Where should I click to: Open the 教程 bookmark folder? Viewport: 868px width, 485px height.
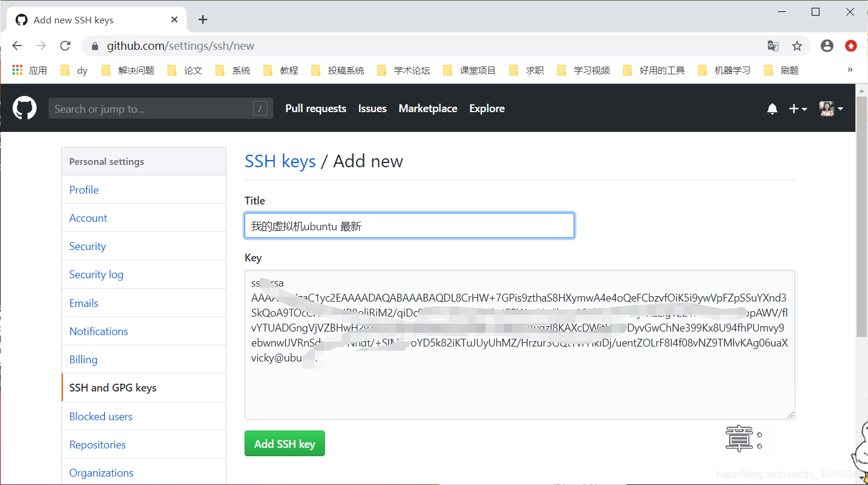point(281,70)
